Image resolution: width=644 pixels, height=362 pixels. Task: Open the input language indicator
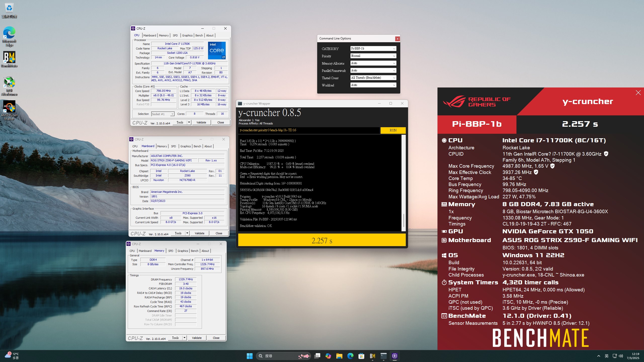click(x=607, y=356)
